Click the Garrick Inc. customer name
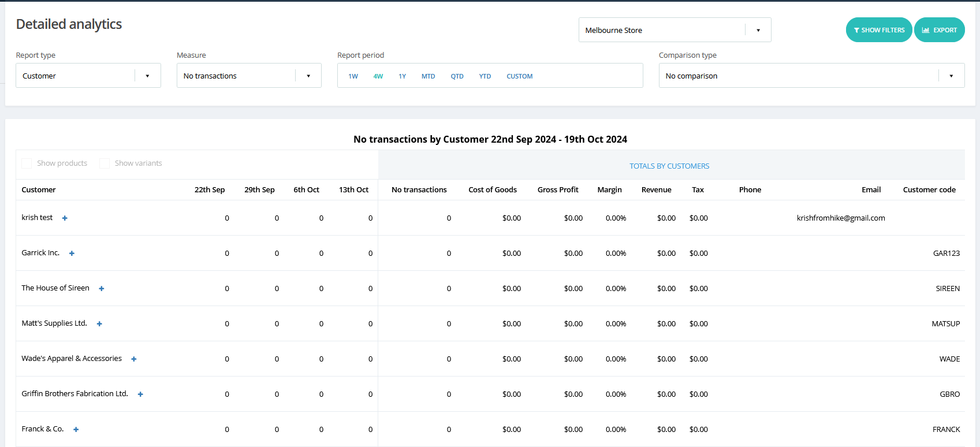This screenshot has width=980, height=447. (40, 253)
